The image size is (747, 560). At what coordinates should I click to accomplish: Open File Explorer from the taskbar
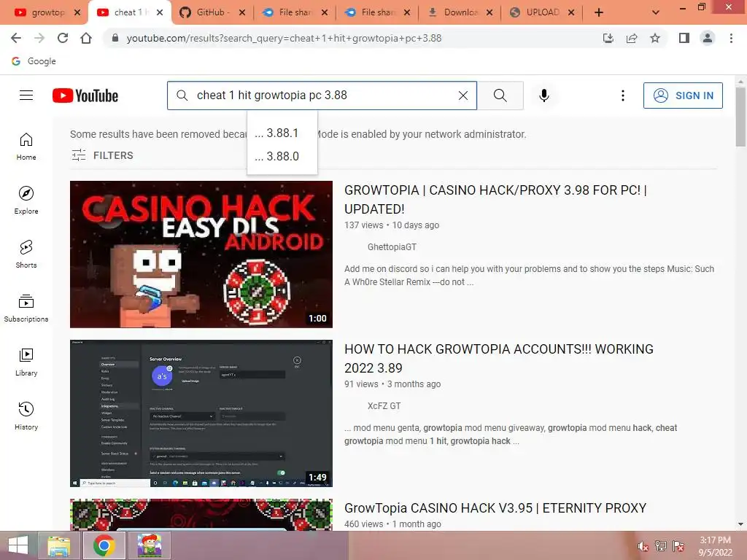[x=59, y=545]
